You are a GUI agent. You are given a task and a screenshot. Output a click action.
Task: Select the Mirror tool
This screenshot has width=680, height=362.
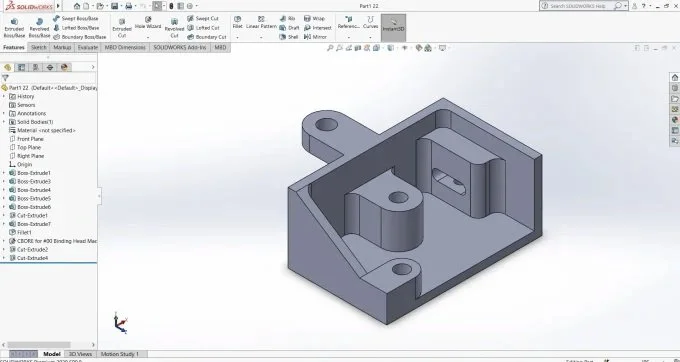[x=315, y=37]
